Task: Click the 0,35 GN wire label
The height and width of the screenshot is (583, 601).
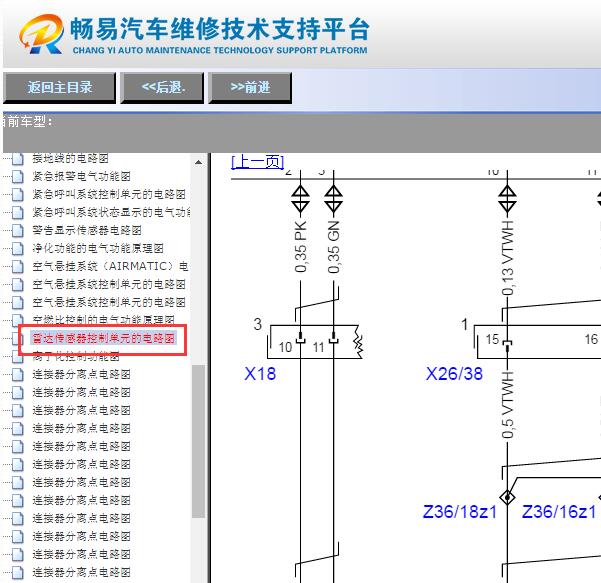Action: pos(334,247)
